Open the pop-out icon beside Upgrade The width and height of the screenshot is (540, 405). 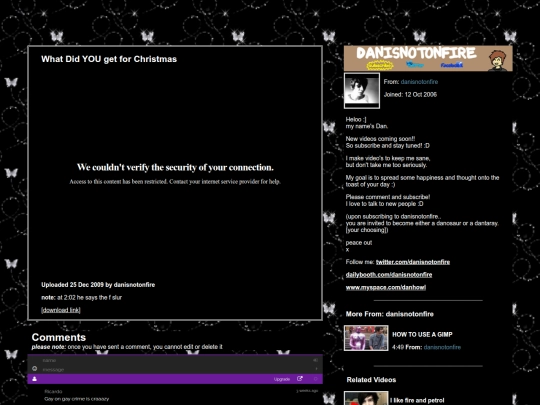tap(300, 379)
